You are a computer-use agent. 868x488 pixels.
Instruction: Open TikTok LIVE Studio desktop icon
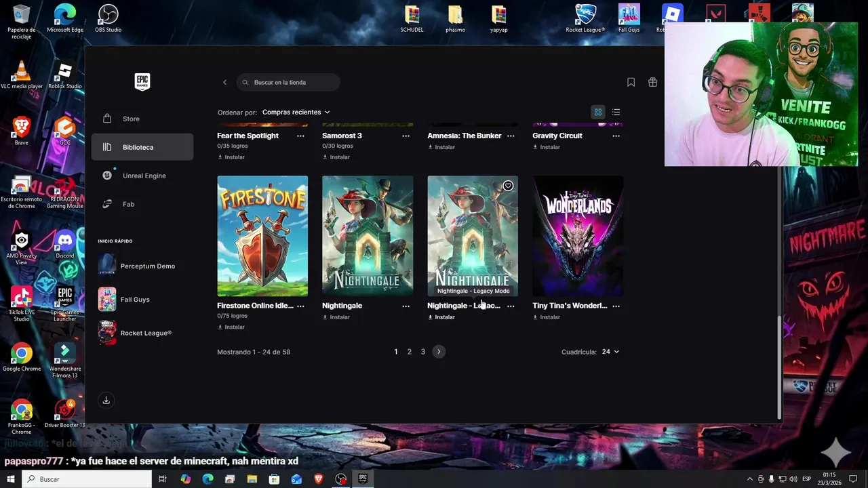coord(22,304)
